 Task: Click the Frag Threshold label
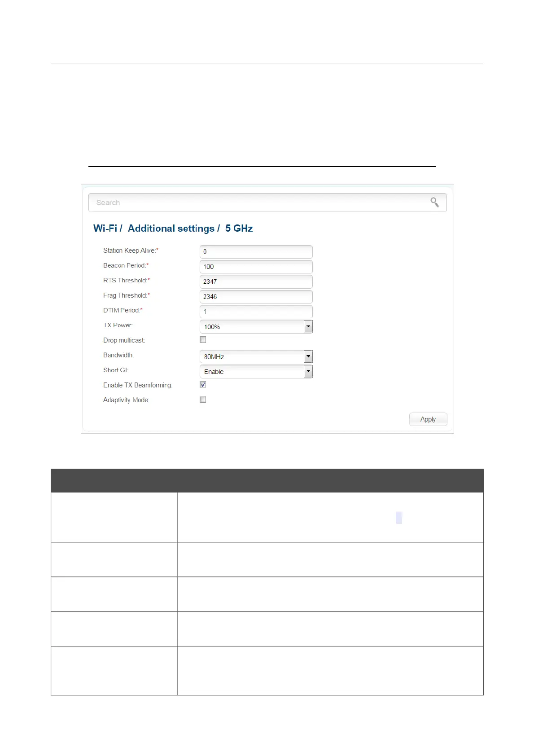pos(127,295)
